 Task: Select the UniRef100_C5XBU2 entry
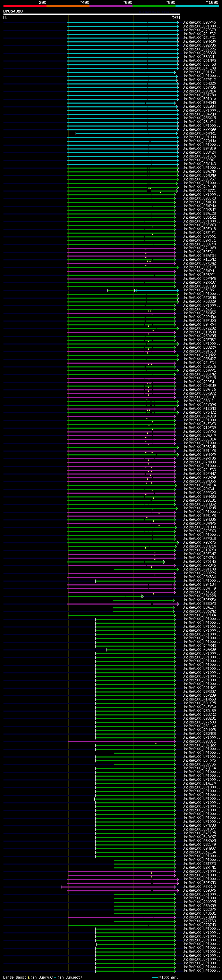(199, 210)
